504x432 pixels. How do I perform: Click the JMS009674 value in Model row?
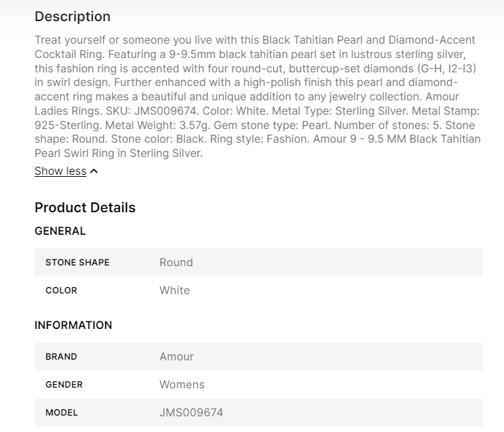[191, 413]
